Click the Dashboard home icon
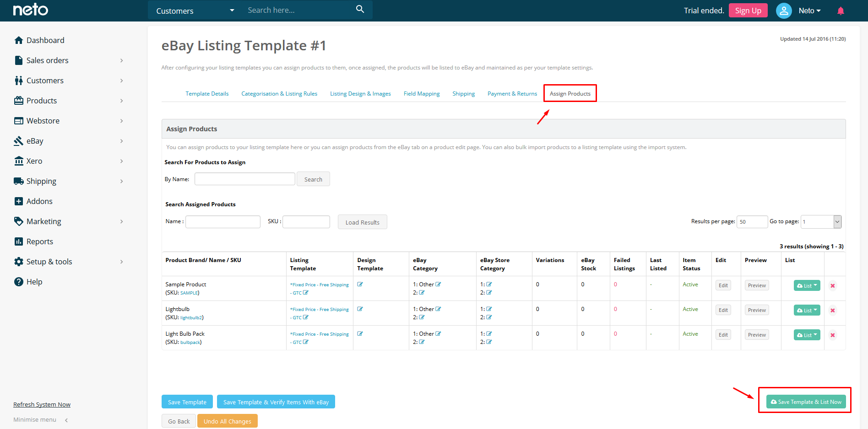 coord(19,40)
